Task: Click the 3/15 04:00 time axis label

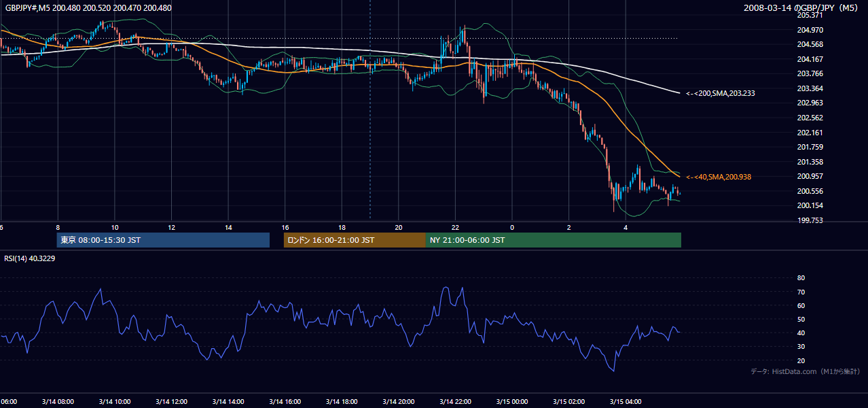Action: pyautogui.click(x=626, y=402)
